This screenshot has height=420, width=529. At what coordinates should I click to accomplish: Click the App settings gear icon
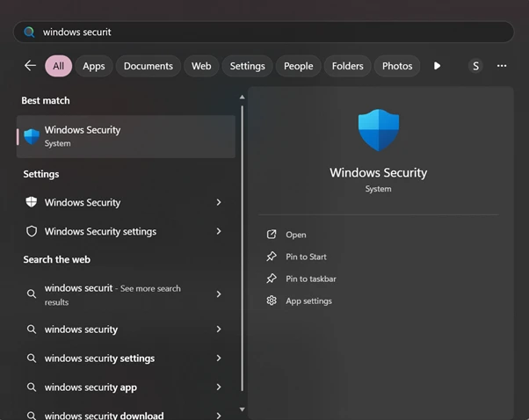point(272,301)
